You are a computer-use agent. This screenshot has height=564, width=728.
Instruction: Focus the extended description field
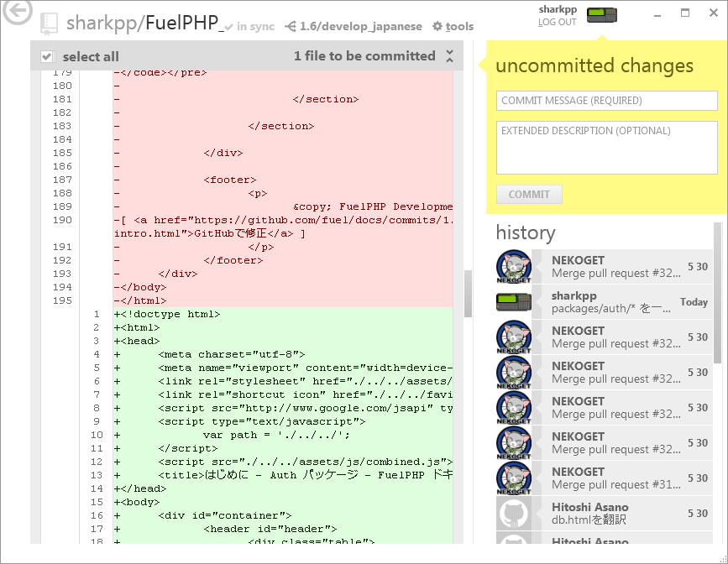point(607,148)
